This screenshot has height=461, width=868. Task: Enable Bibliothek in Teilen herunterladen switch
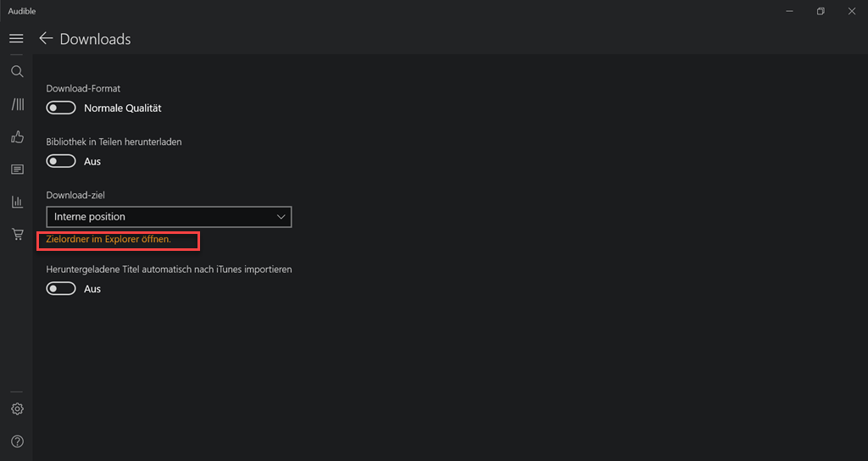(61, 161)
